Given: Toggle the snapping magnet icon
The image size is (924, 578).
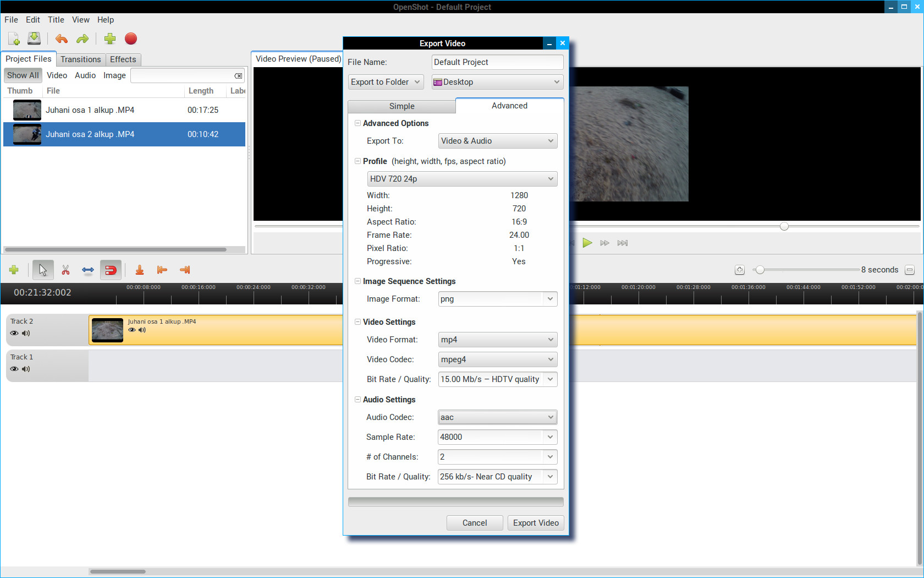Looking at the screenshot, I should 111,270.
